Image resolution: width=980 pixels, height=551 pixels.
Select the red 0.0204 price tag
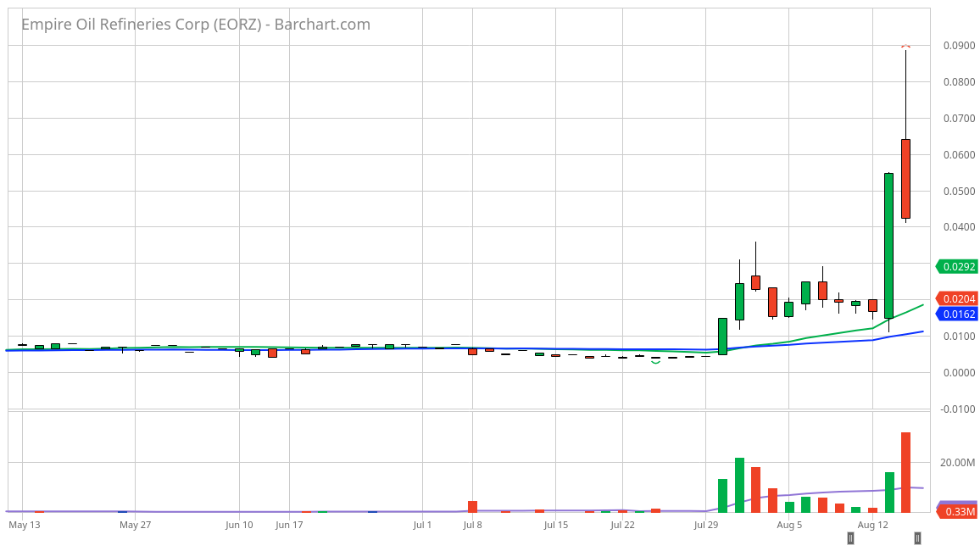(956, 299)
